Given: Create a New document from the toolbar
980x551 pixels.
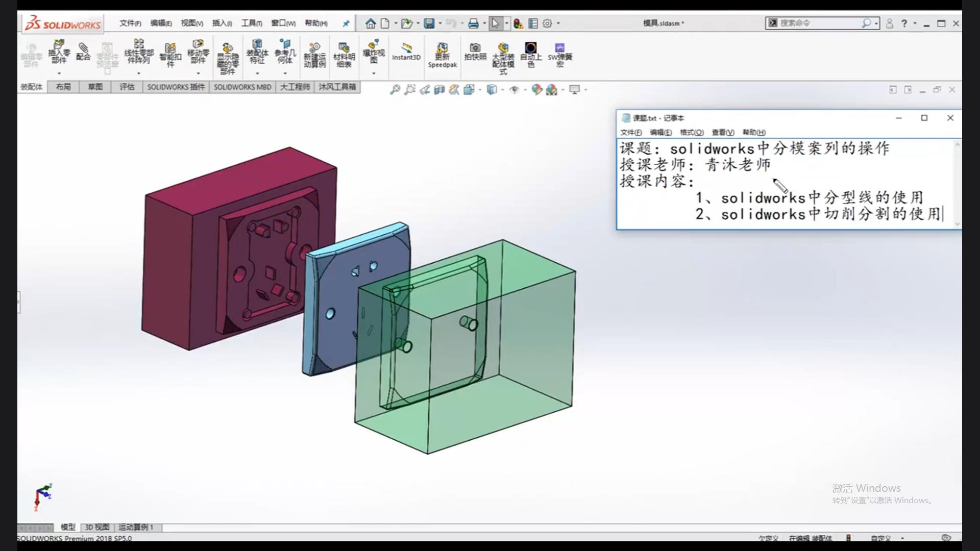Looking at the screenshot, I should [x=385, y=23].
